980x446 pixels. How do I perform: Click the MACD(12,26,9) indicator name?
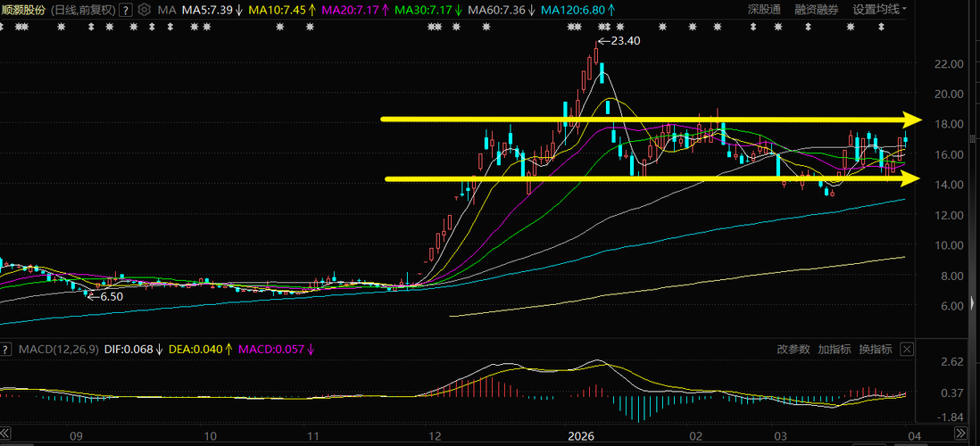click(58, 349)
